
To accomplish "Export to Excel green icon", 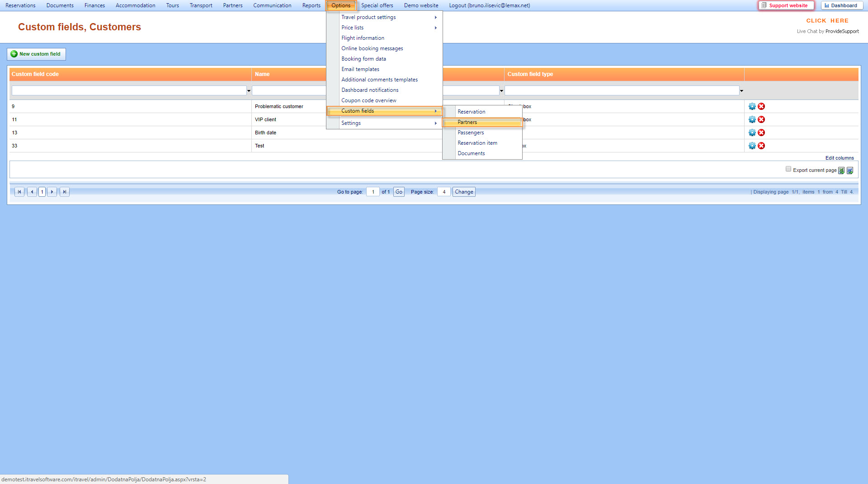I will pos(841,171).
